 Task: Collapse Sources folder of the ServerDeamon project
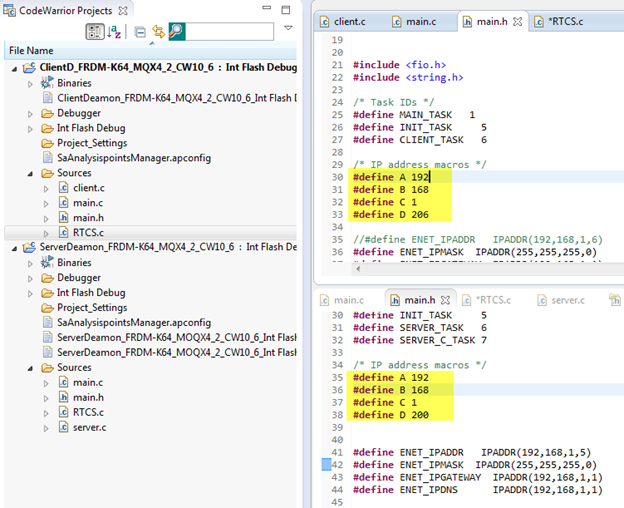(30, 368)
